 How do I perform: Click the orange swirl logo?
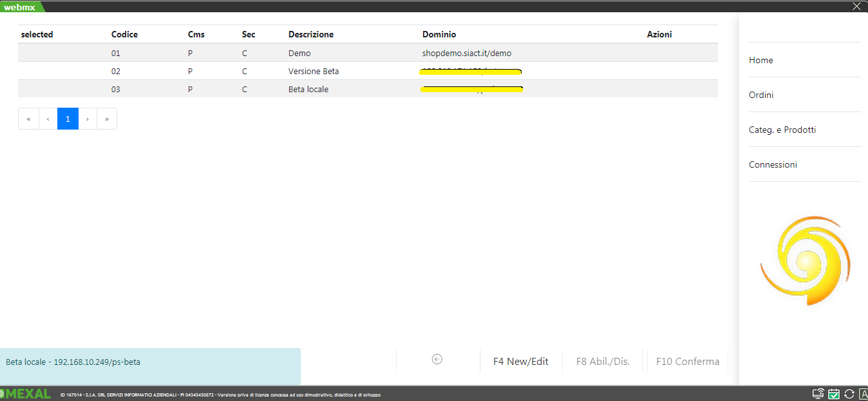[x=805, y=260]
